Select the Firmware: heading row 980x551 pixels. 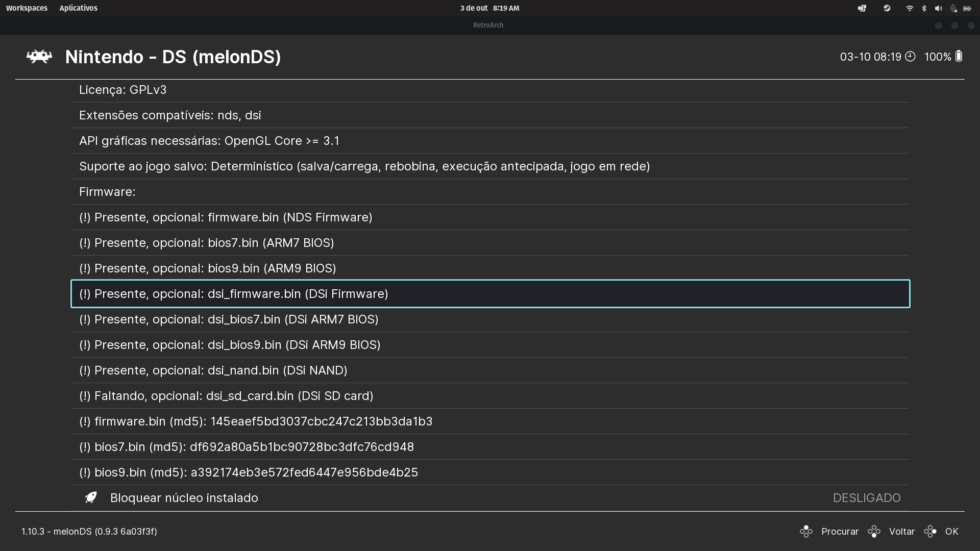[x=490, y=192]
